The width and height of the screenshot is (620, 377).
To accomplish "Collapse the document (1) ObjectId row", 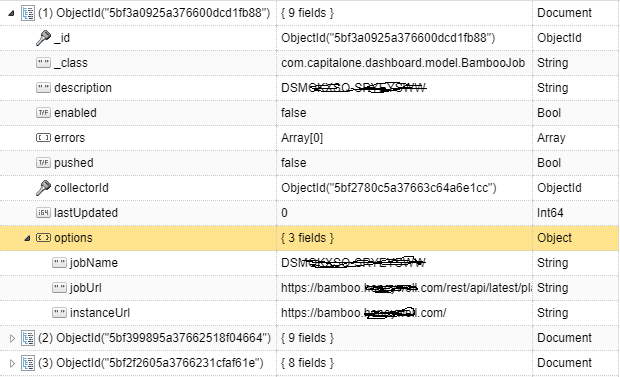I will 11,13.
